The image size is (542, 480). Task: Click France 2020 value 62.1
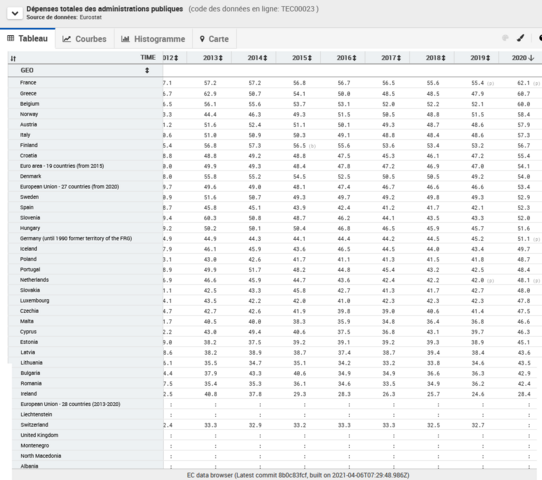pyautogui.click(x=523, y=83)
